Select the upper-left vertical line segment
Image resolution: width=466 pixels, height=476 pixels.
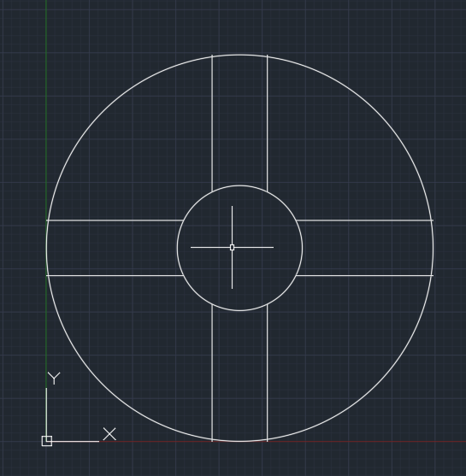212,123
